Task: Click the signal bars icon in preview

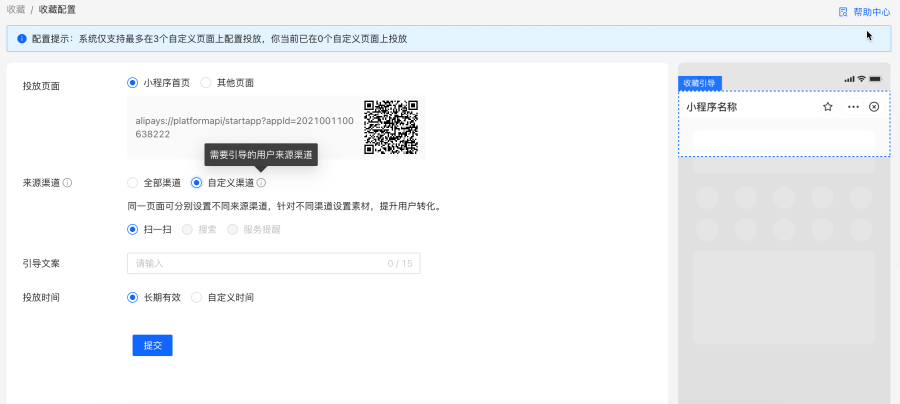Action: coord(849,79)
